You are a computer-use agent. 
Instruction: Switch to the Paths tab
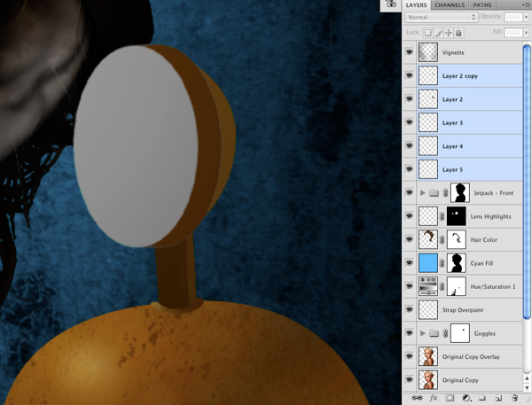coord(482,5)
